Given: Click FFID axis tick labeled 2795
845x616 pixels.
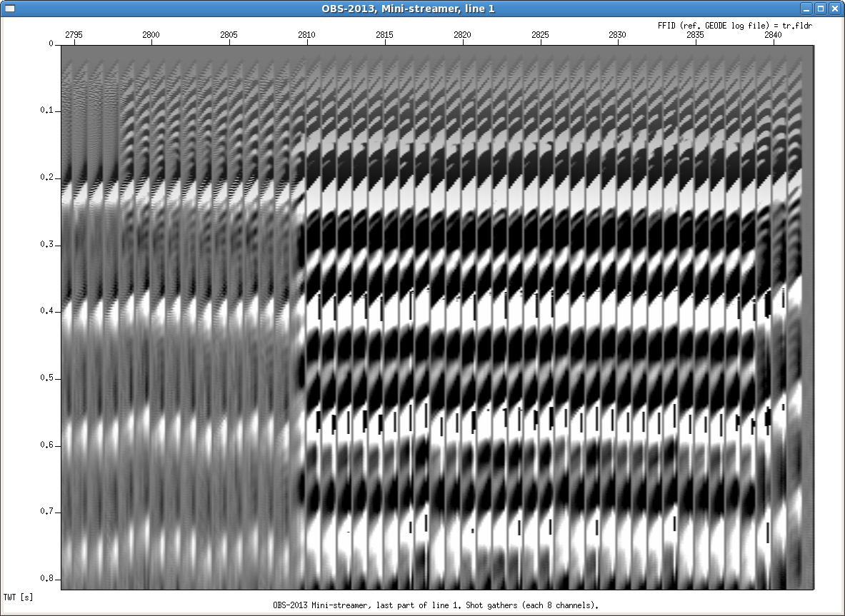Looking at the screenshot, I should [x=74, y=35].
